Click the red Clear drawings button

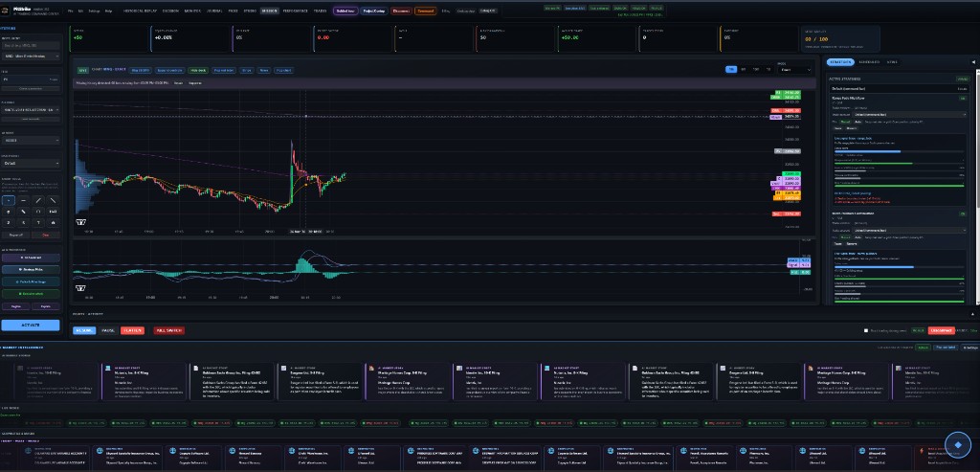click(x=46, y=235)
